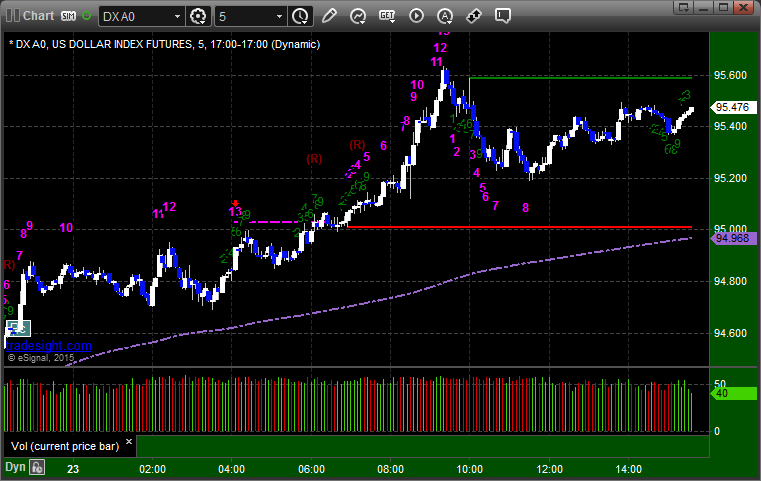Select the green horizontal resistance line
This screenshot has height=481, width=761.
[580, 78]
